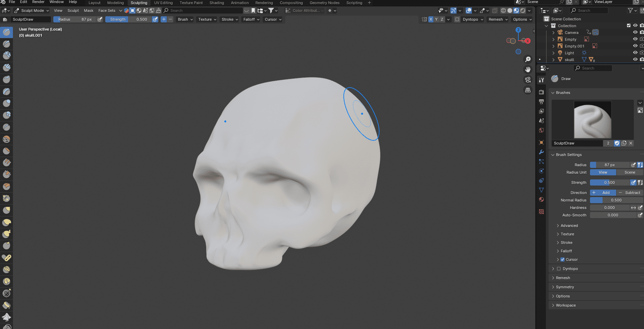Toggle visibility of the skuill object
644x329 pixels.
click(x=635, y=59)
